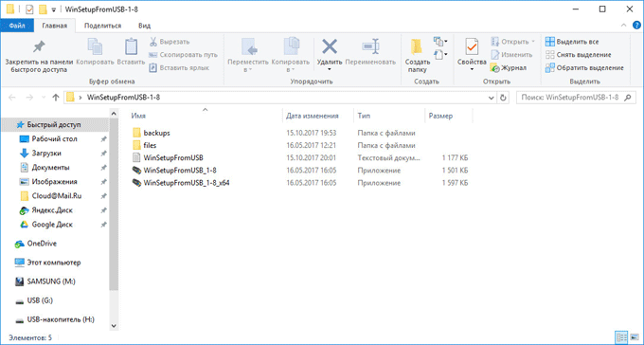Screen dimensions: 644x345
Task: Open USB-накопитель (H:) drive
Action: click(x=55, y=319)
